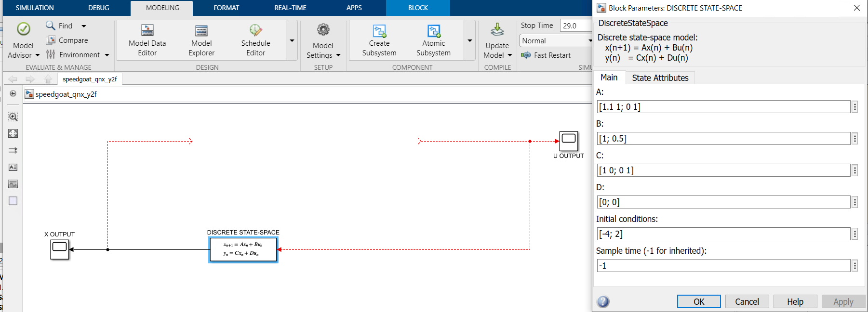Click the Initial conditions input field
This screenshot has height=312, width=868.
point(723,234)
